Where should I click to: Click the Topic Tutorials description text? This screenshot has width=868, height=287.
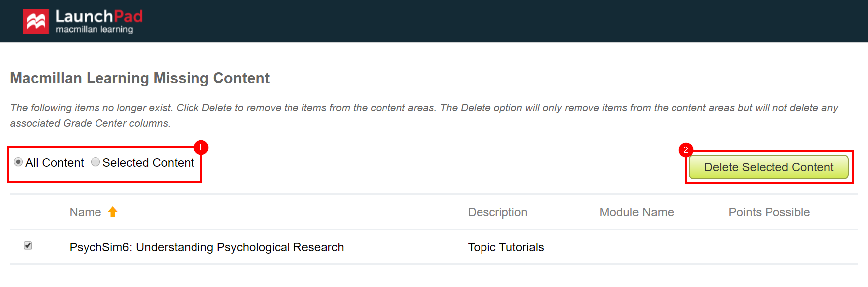pyautogui.click(x=505, y=247)
